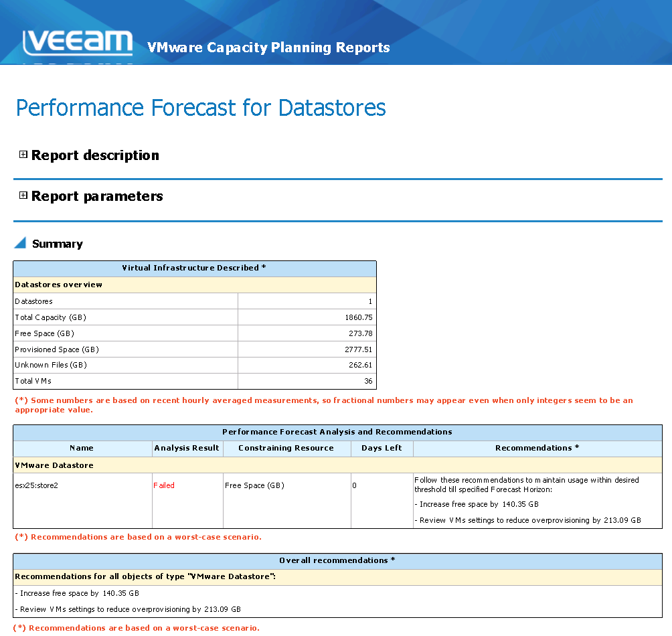The height and width of the screenshot is (636, 672).
Task: Click 'Recommendations for all objects of type' row
Action: 338,577
